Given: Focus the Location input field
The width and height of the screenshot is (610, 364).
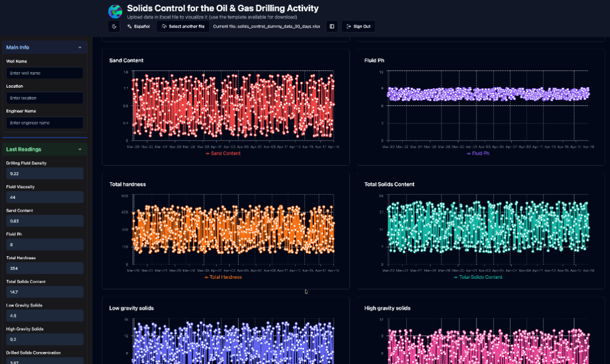Looking at the screenshot, I should coord(45,98).
